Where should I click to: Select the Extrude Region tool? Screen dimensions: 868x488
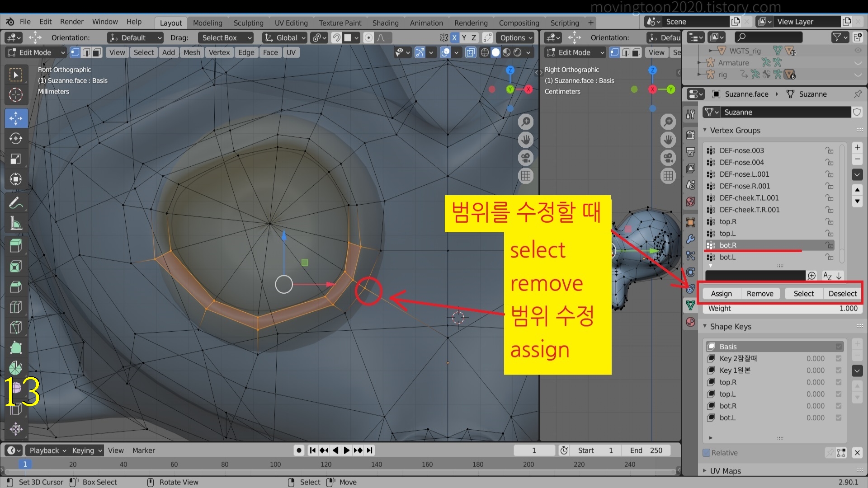[x=16, y=246]
